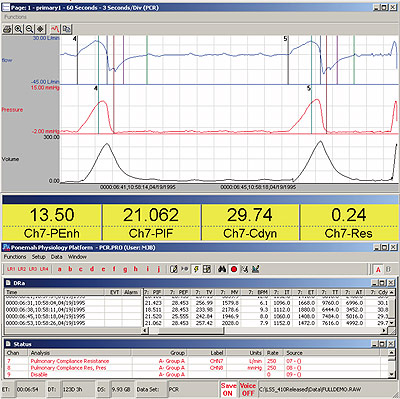Screen dimensions: 400x399
Task: Click the print icon in graph toolbar
Action: (7, 29)
